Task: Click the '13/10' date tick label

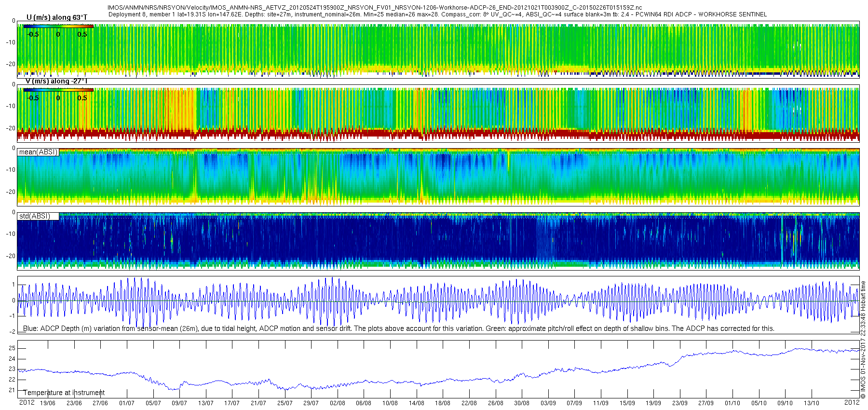Action: click(812, 403)
